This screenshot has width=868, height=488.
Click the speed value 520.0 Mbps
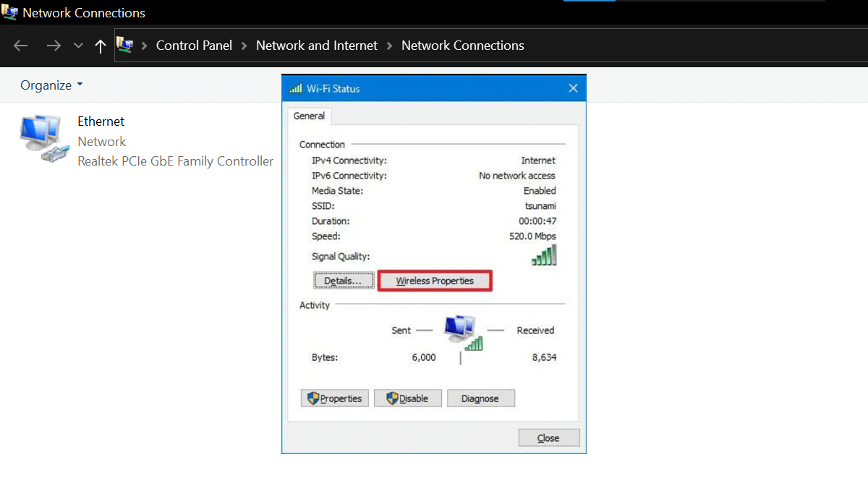pos(532,236)
